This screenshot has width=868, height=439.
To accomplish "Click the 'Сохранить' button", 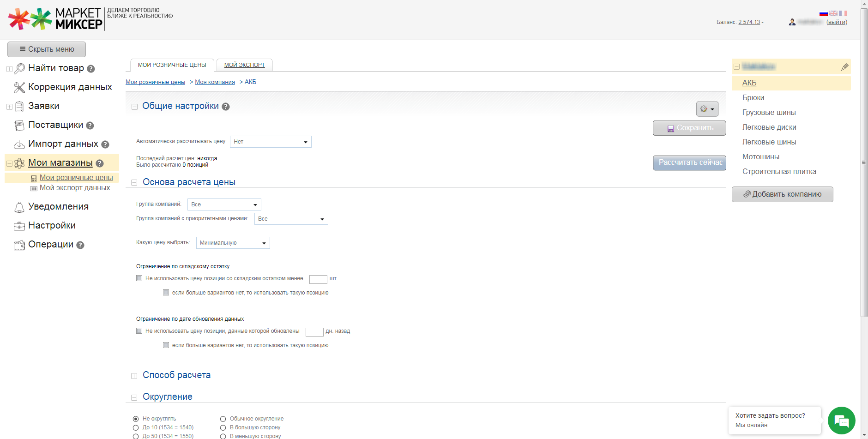I will [x=689, y=128].
